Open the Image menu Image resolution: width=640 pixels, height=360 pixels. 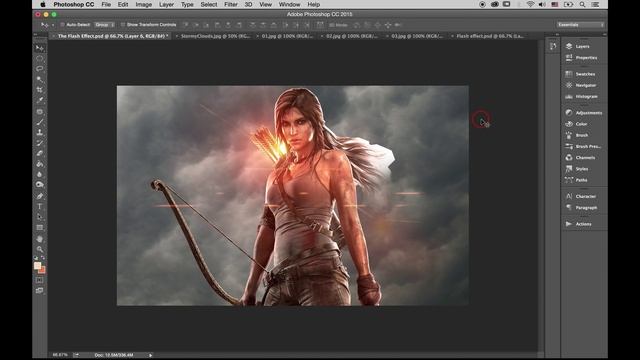[x=144, y=4]
